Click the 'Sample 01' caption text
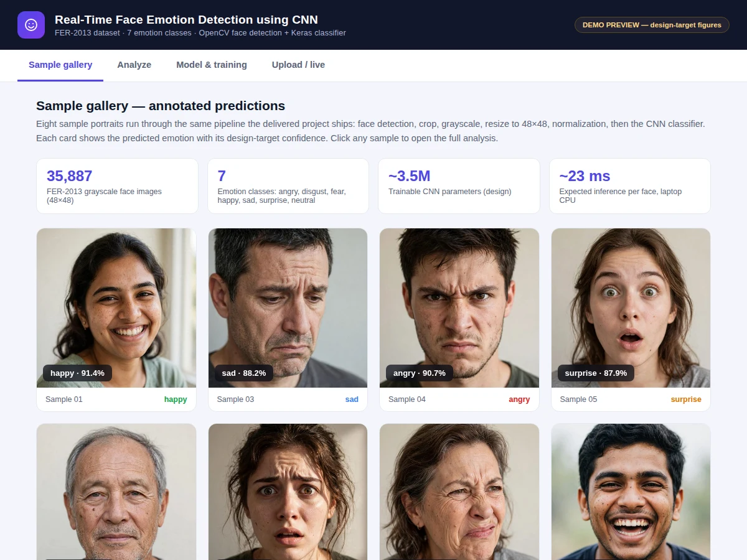Screen dimensions: 747x560 [64, 399]
